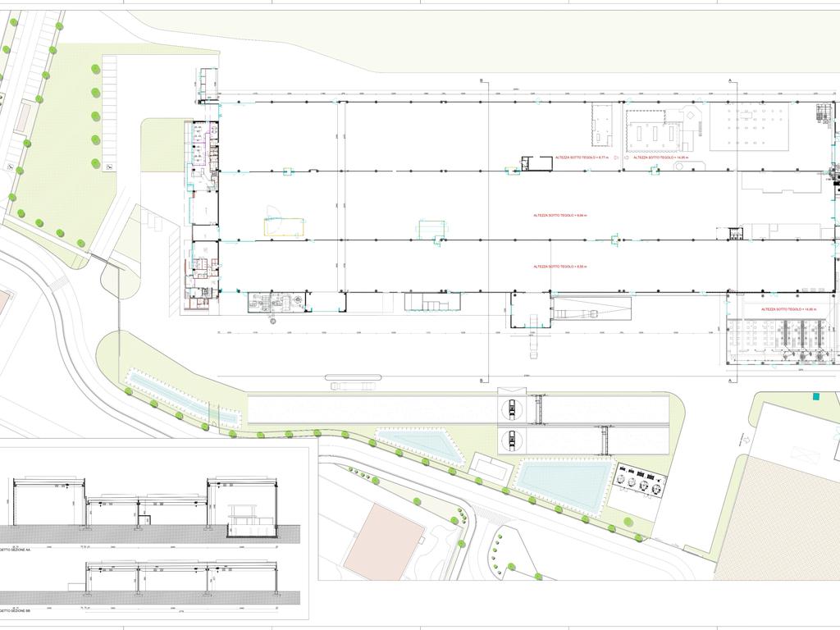Click the section marker B at bottom

pyautogui.click(x=482, y=381)
